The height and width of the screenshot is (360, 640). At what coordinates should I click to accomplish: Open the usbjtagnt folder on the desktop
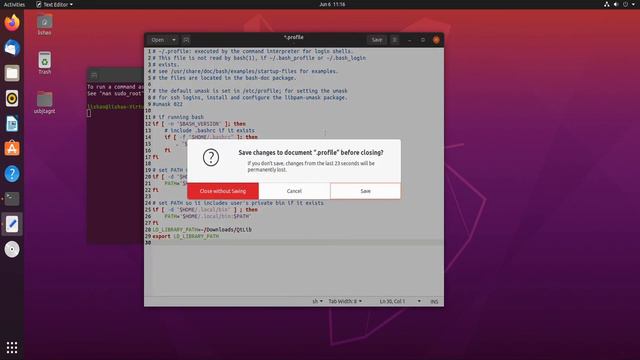44,102
